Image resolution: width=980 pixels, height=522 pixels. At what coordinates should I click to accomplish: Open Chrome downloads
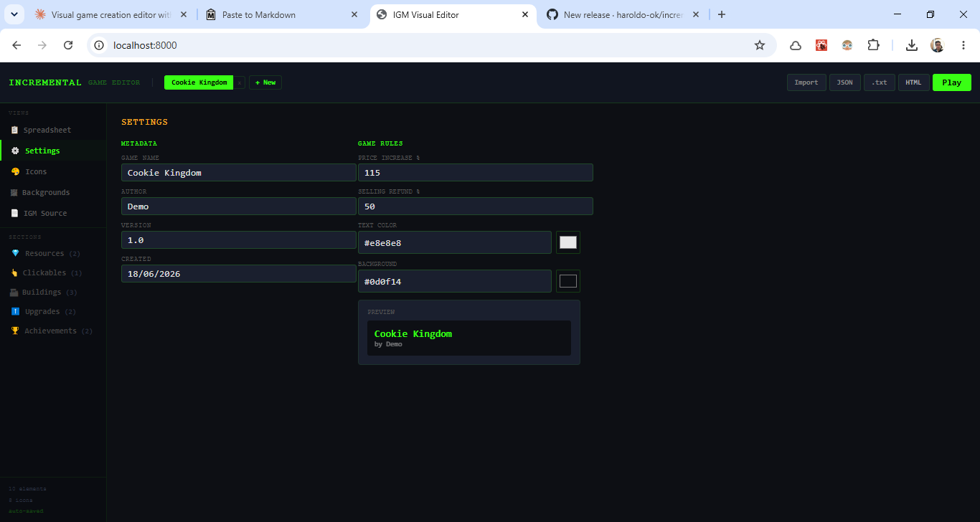912,45
